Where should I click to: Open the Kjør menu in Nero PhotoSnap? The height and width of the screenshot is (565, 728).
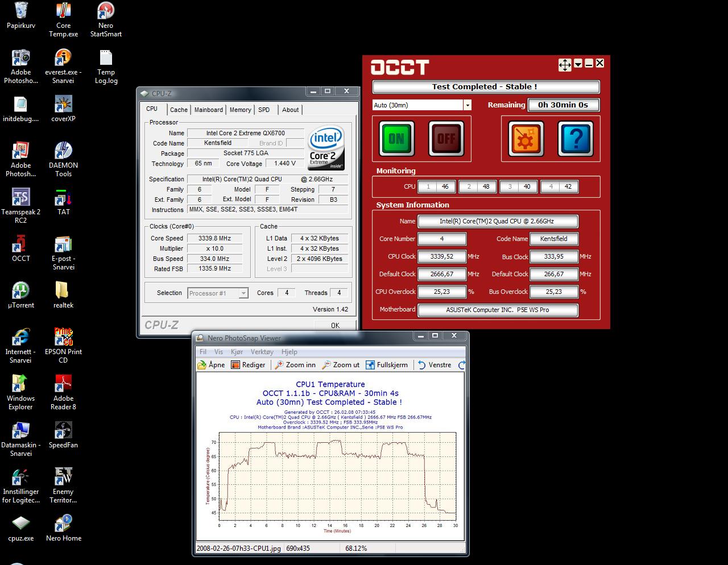pos(237,352)
